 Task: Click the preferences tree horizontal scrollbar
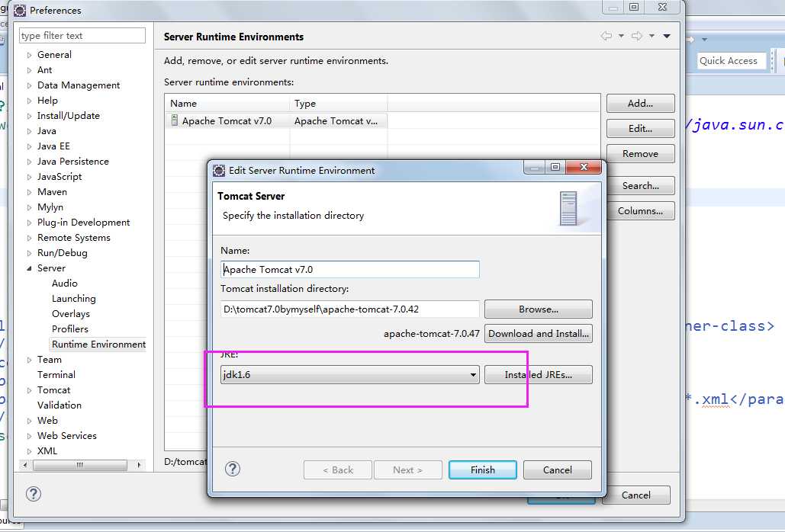tap(80, 465)
